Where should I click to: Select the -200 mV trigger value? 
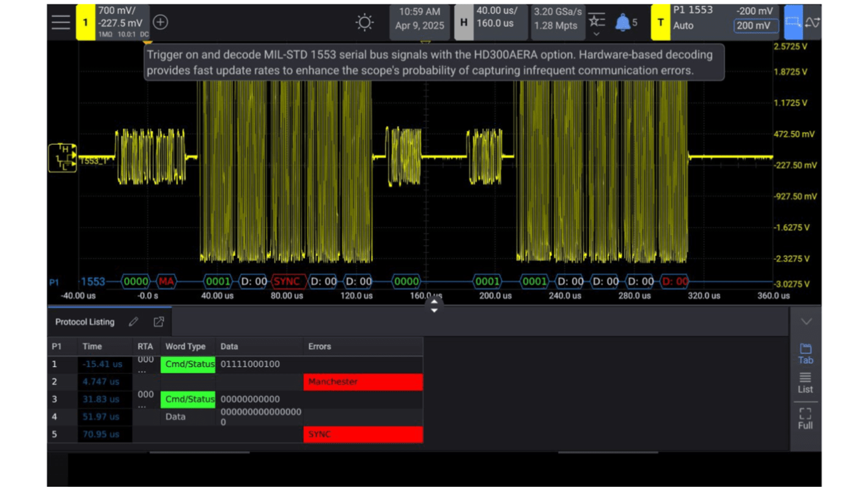click(754, 11)
